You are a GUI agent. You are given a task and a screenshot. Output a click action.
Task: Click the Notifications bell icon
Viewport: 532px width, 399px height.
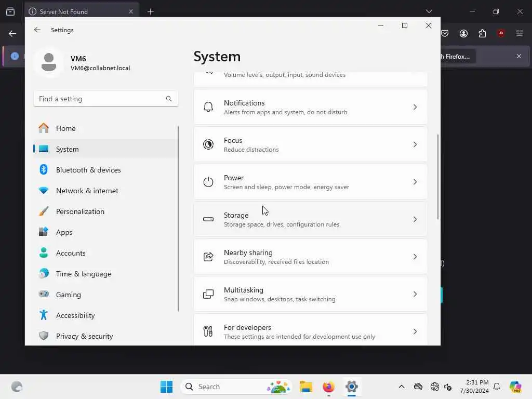[x=208, y=107]
